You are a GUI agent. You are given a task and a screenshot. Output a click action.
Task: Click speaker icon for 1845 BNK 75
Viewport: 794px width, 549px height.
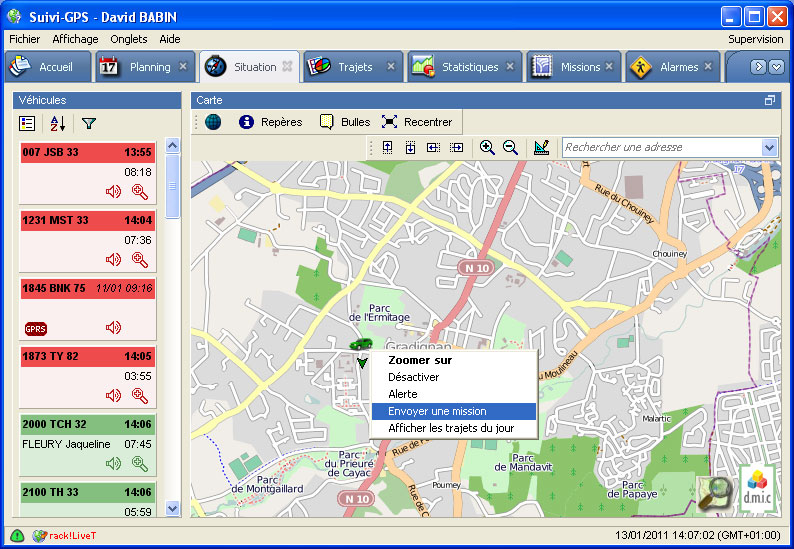point(113,327)
